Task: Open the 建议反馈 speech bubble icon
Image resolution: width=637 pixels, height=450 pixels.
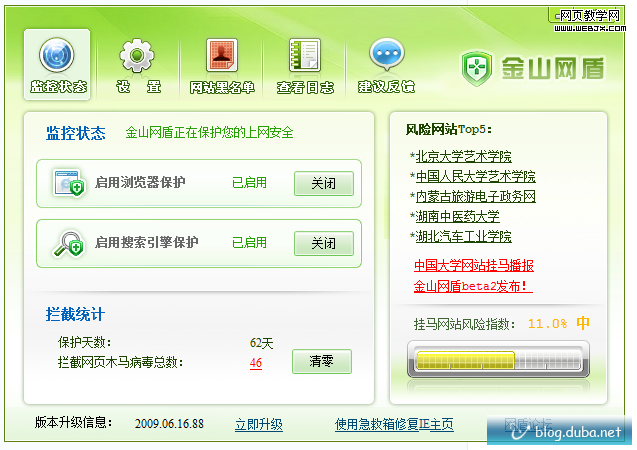Action: point(386,56)
